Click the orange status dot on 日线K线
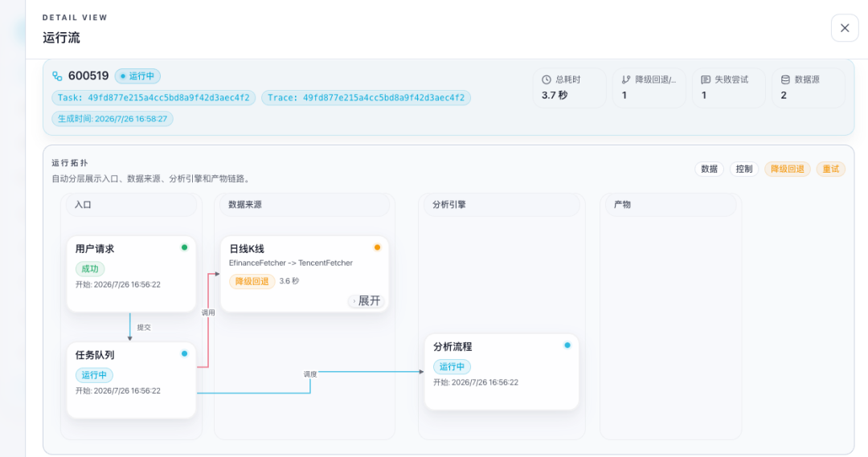 377,247
